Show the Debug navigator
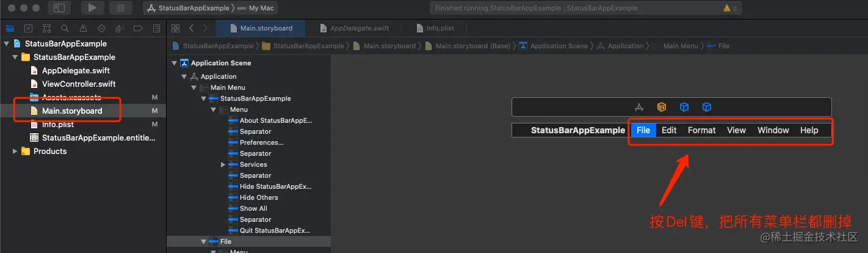 tap(120, 28)
